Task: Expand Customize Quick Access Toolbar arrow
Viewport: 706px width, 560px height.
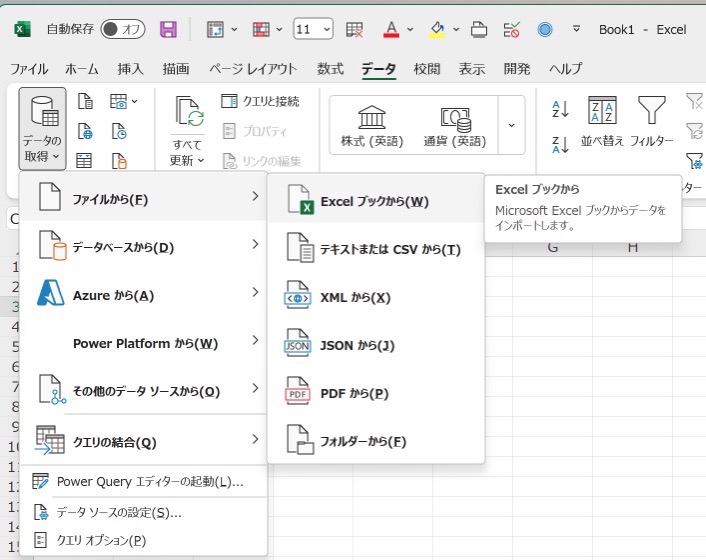Action: [576, 30]
